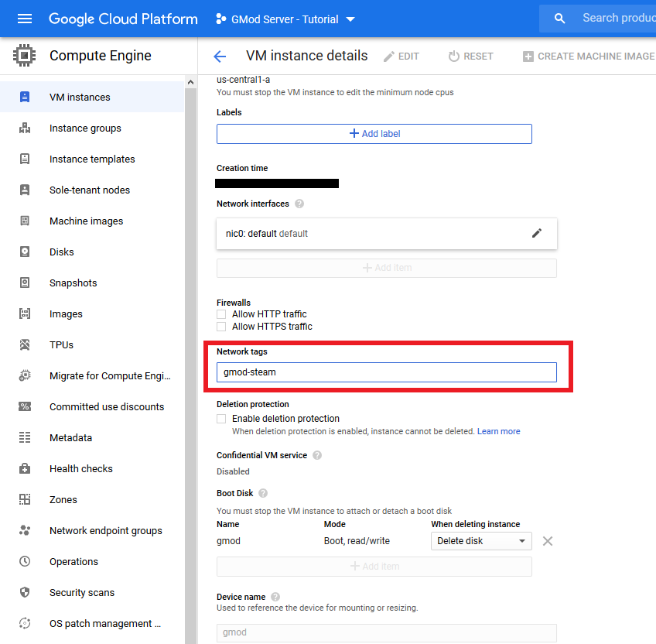Click the Sole-tenant nodes icon
The height and width of the screenshot is (644, 656).
25,190
